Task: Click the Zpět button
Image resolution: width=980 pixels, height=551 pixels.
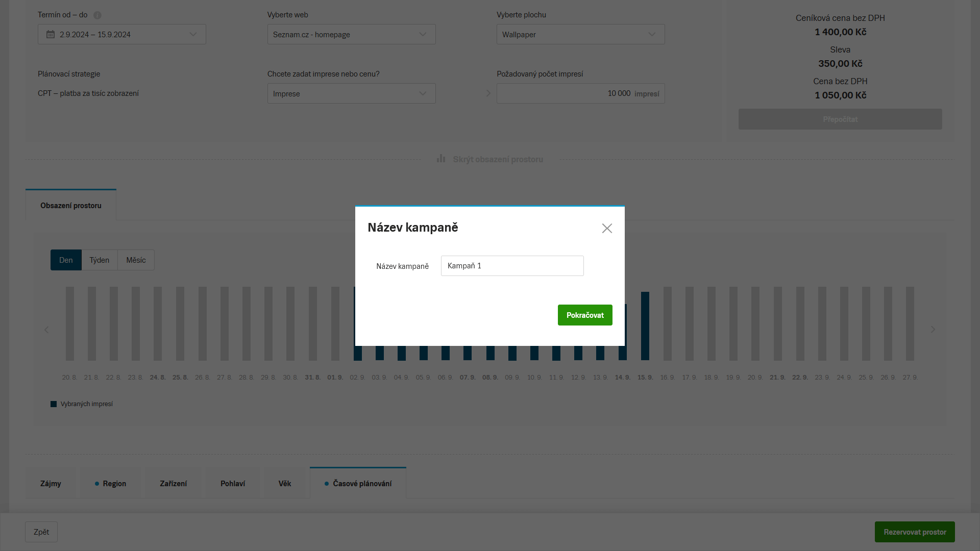Action: tap(41, 532)
